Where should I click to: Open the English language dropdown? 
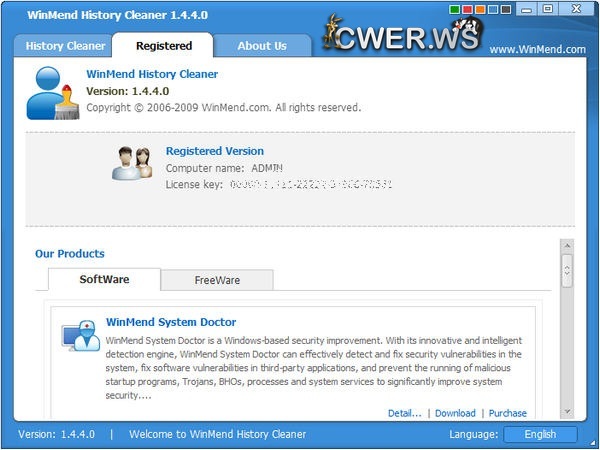[x=540, y=434]
